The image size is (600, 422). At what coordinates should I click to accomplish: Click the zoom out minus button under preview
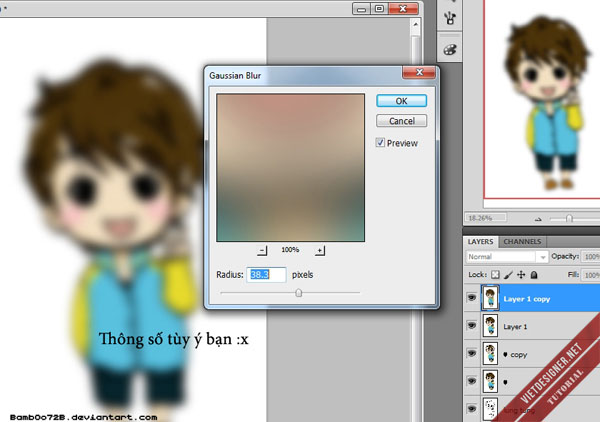[262, 251]
